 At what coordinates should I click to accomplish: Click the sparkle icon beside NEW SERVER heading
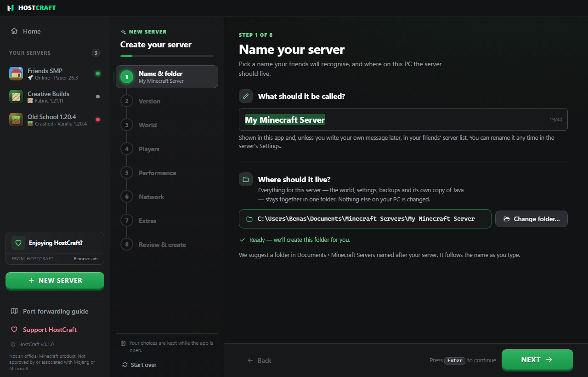point(123,32)
